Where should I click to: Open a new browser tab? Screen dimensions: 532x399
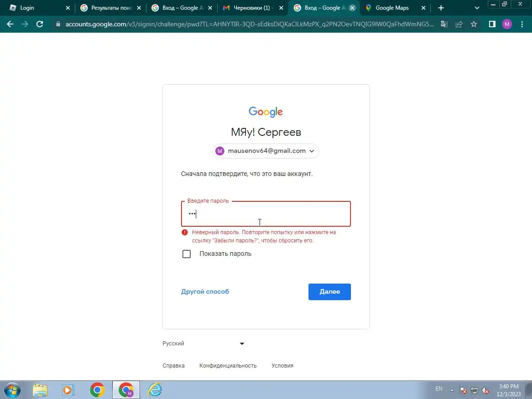pos(441,8)
